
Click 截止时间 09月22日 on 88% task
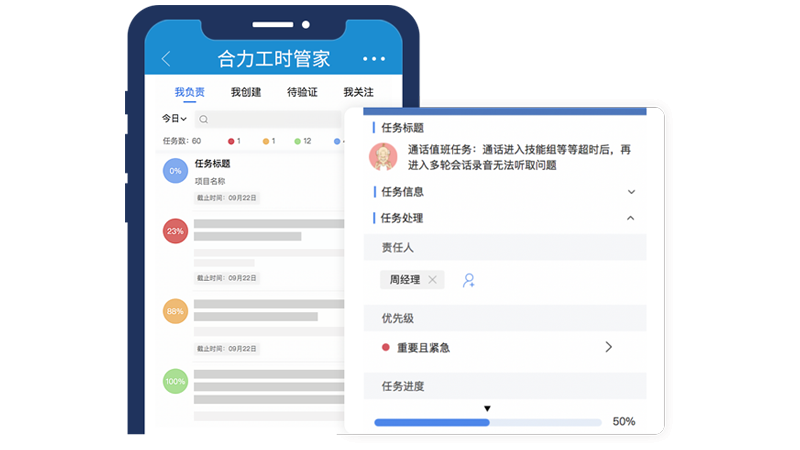(x=227, y=349)
